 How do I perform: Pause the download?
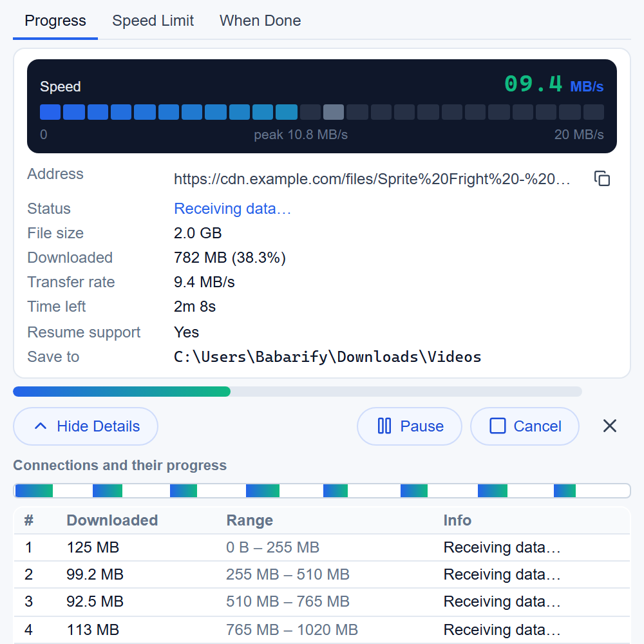(x=410, y=426)
